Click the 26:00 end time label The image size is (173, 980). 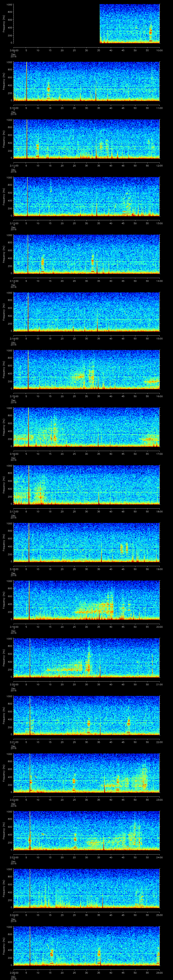[159, 972]
